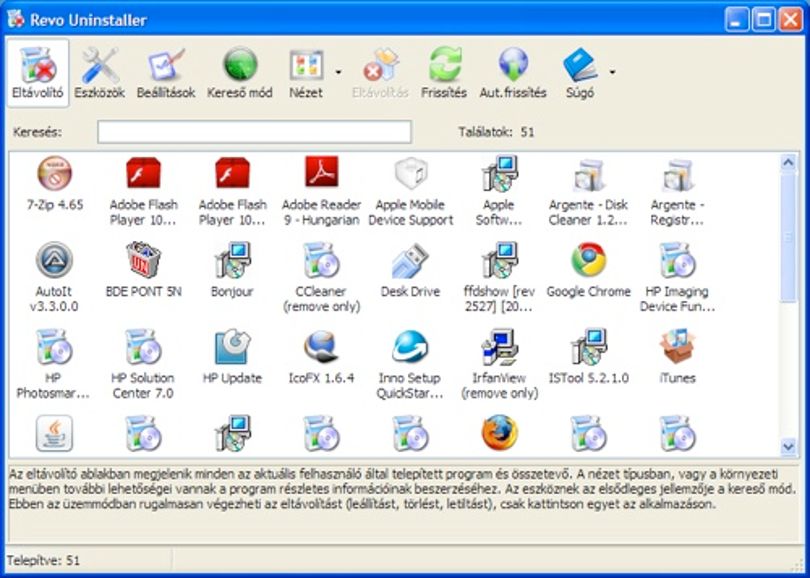Viewport: 810px width, 578px height.
Task: Expand the Súgó help dropdown arrow
Action: coord(612,72)
